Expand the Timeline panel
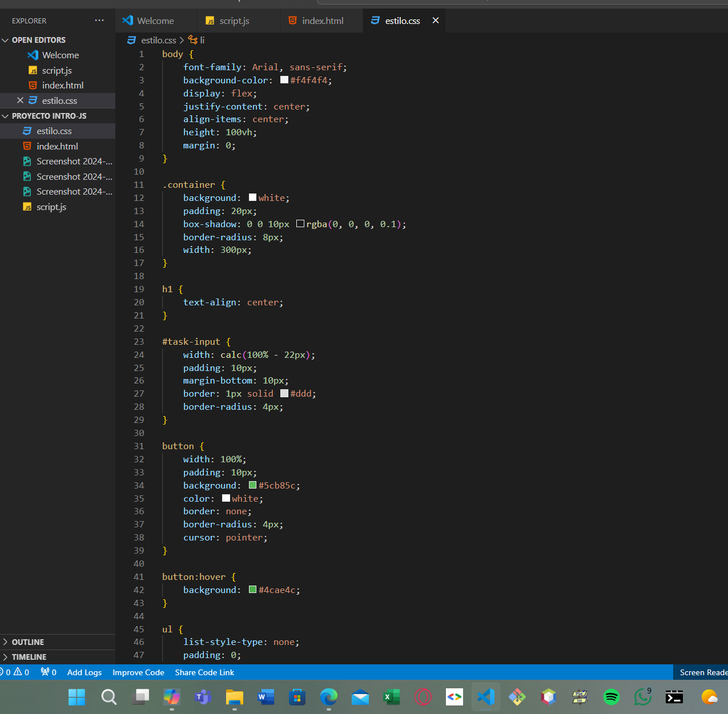The image size is (728, 714). coord(29,657)
